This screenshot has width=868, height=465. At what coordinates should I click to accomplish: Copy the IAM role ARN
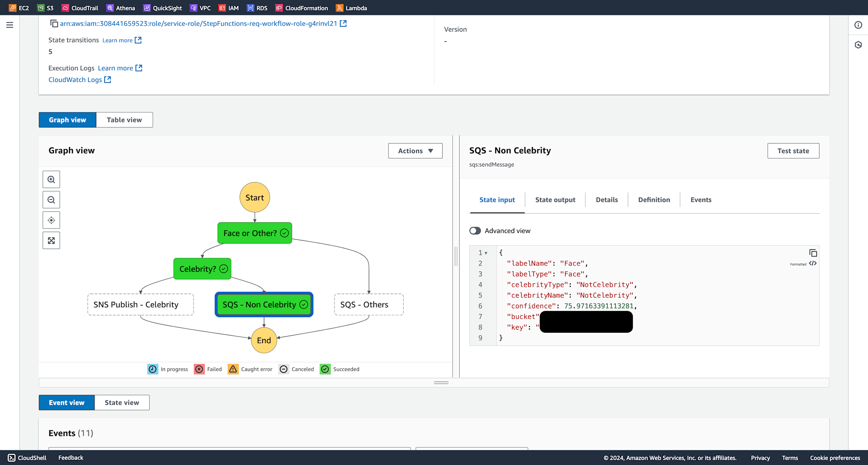pos(54,23)
